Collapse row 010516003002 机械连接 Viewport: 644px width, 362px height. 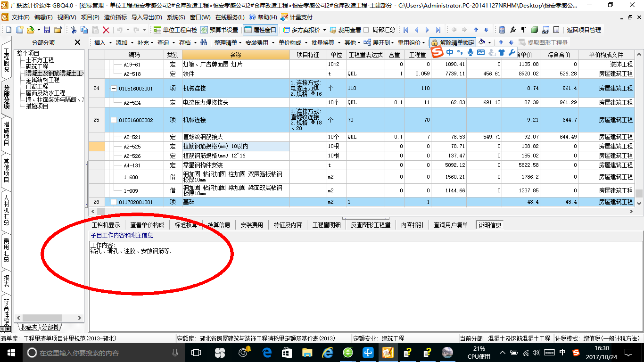click(114, 120)
